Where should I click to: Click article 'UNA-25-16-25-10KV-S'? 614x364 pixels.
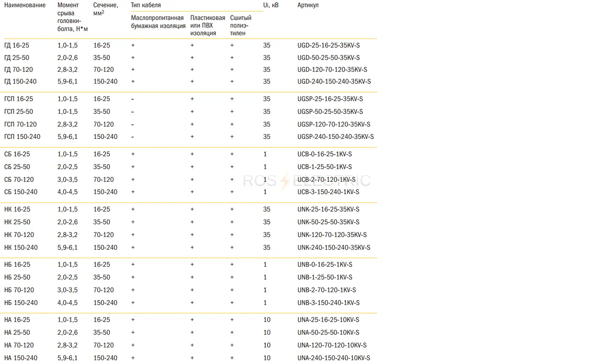pyautogui.click(x=328, y=320)
